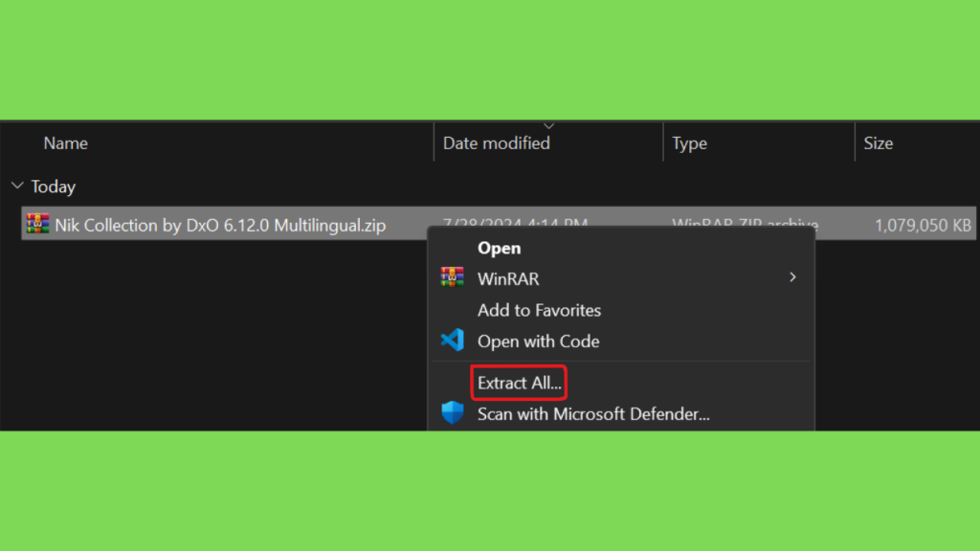Choose Scan with Microsoft Defender...
Viewport: 980px width, 551px height.
pos(593,414)
